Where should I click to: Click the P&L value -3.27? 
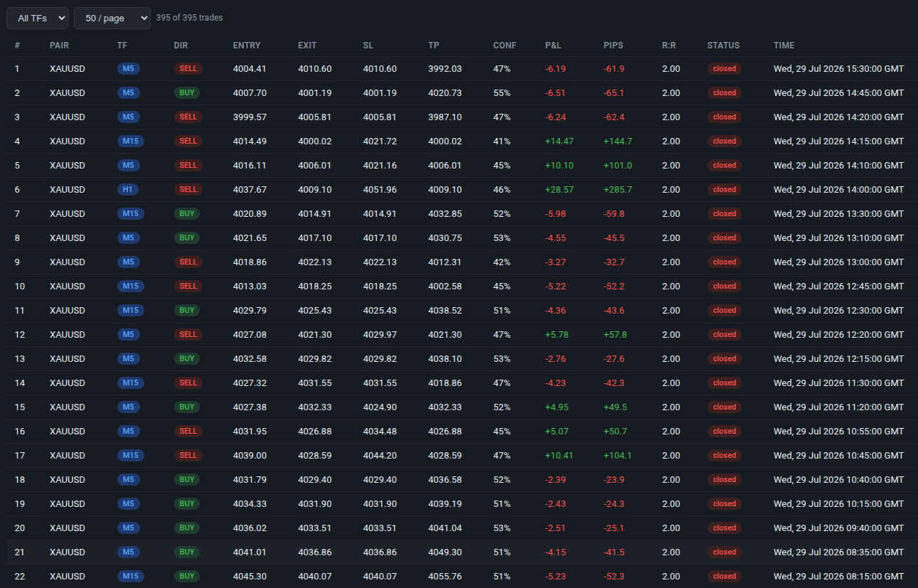(x=555, y=262)
